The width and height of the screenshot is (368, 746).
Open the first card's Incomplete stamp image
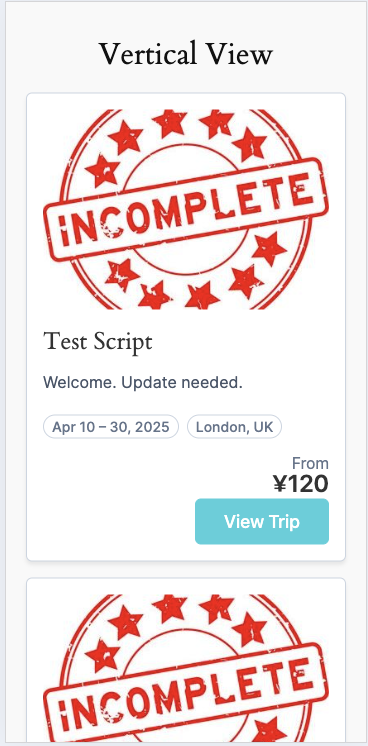pos(186,209)
